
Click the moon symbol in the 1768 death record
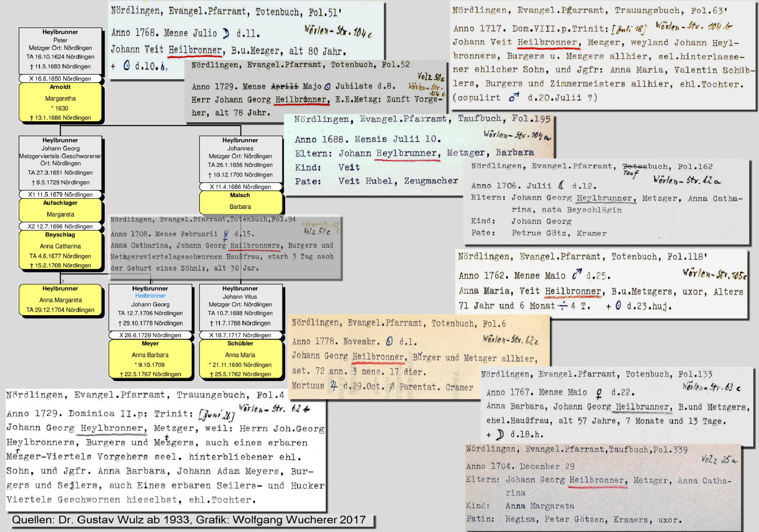click(x=226, y=33)
